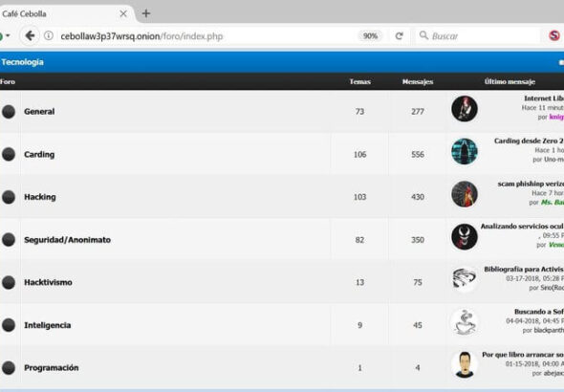
Task: Click the Buscar search field
Action: (x=478, y=36)
